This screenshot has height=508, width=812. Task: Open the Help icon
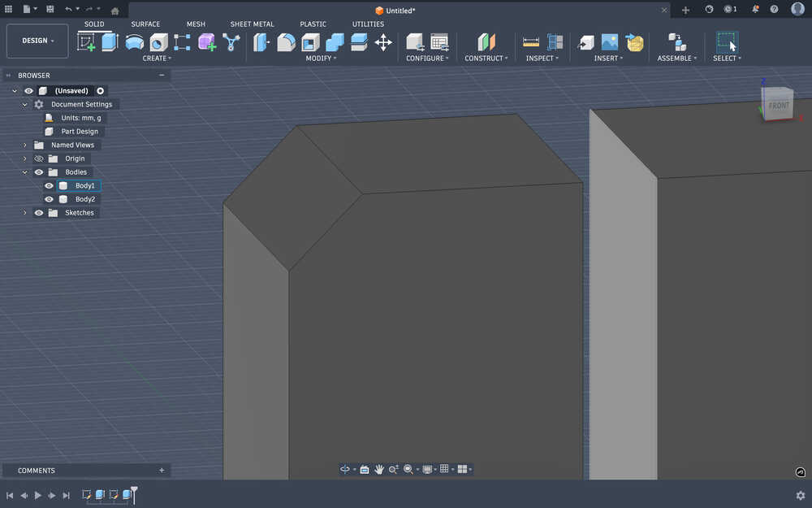(x=774, y=9)
